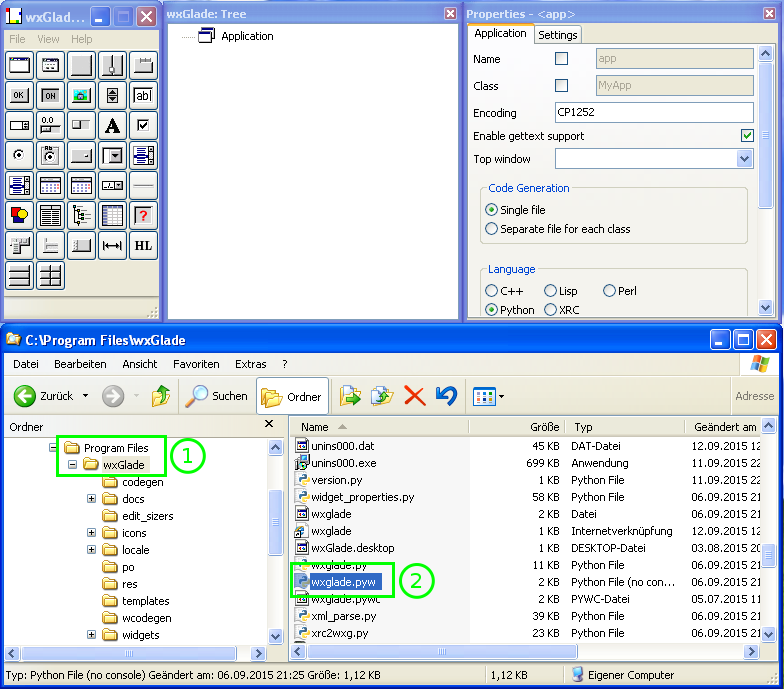
Task: Open the Top window dropdown
Action: pos(744,159)
